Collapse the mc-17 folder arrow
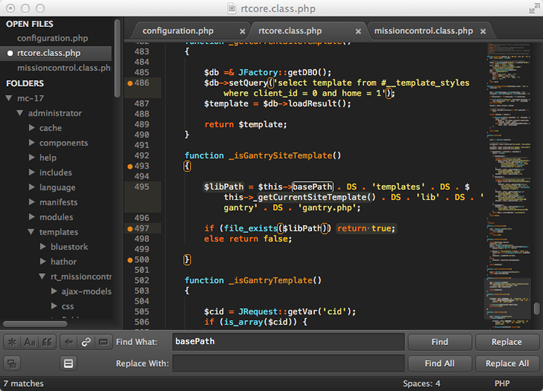The width and height of the screenshot is (543, 391). coord(9,98)
